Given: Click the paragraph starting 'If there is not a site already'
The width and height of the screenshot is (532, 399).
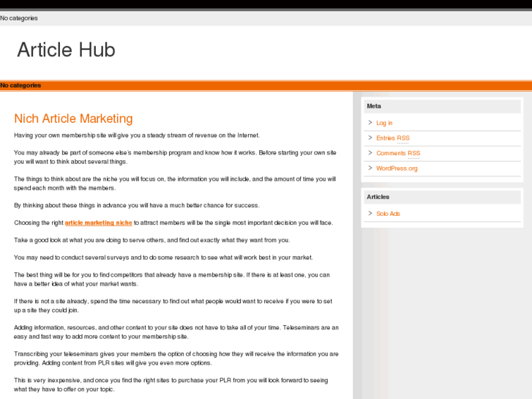Looking at the screenshot, I should click(173, 305).
